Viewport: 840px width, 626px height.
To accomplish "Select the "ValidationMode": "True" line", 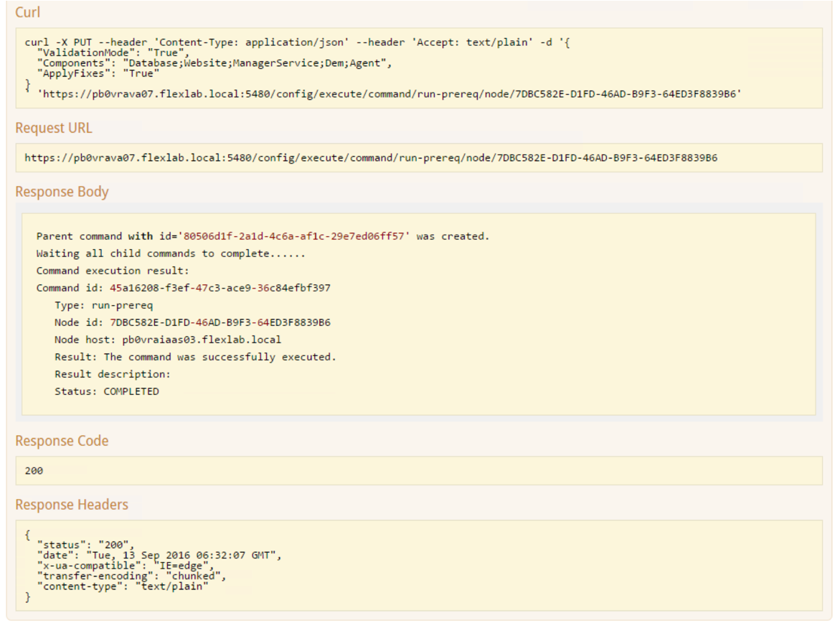I will coord(113,52).
